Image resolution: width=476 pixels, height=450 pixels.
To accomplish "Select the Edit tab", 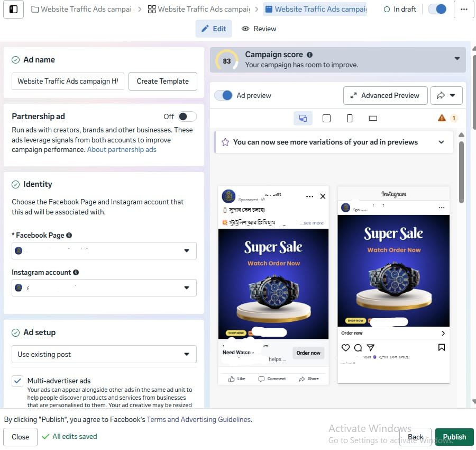I will click(x=214, y=29).
